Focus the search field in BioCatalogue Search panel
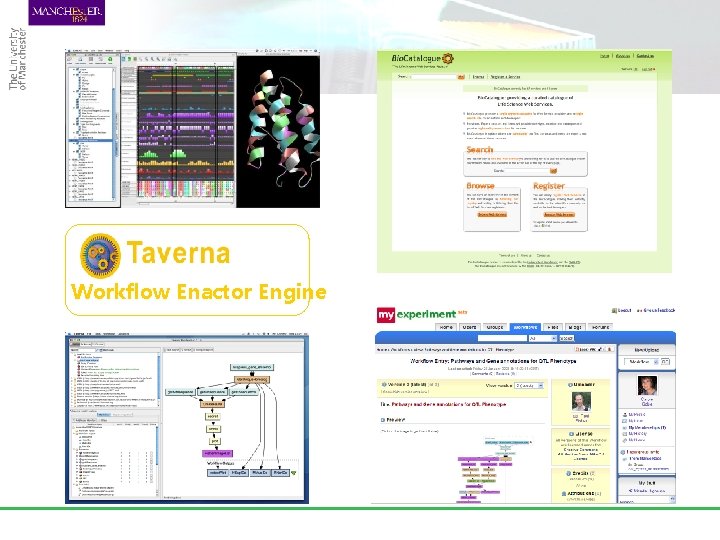The image size is (720, 540). 527,171
